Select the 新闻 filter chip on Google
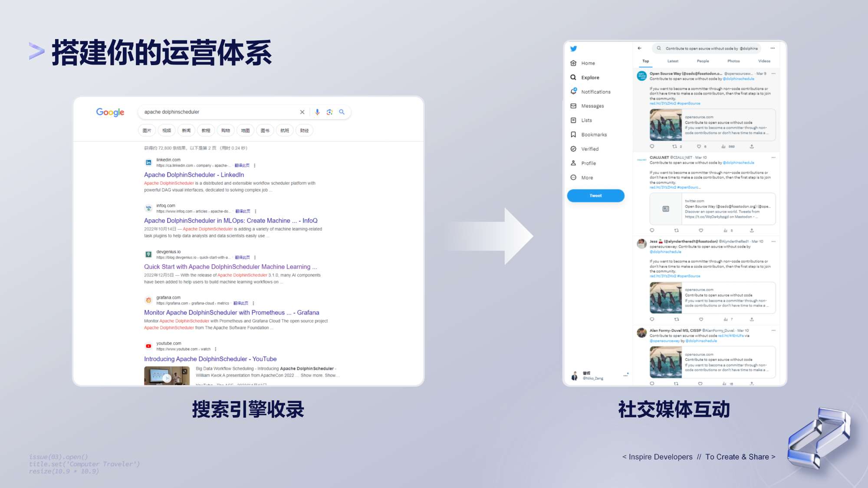This screenshot has width=868, height=488. click(x=186, y=130)
